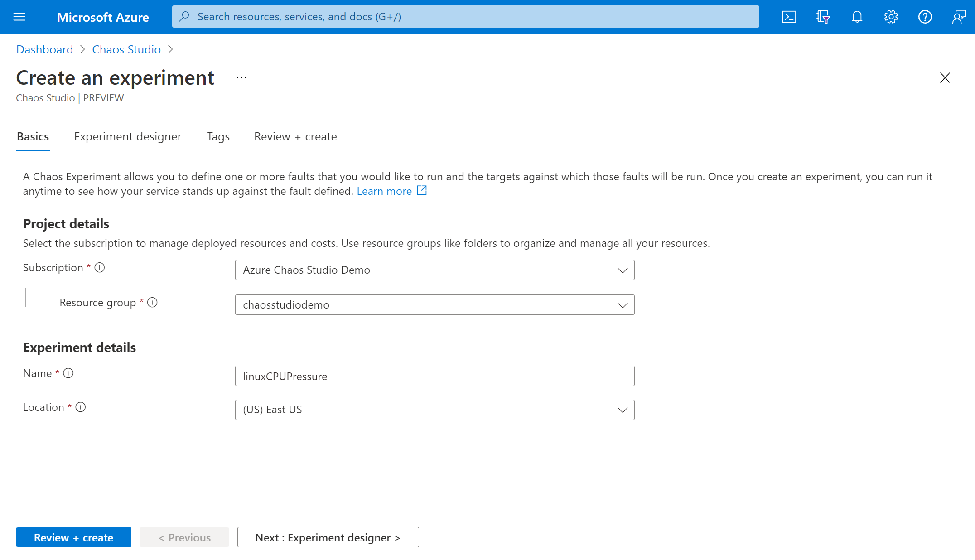This screenshot has height=560, width=975.
Task: Click the Notifications bell icon
Action: 857,17
